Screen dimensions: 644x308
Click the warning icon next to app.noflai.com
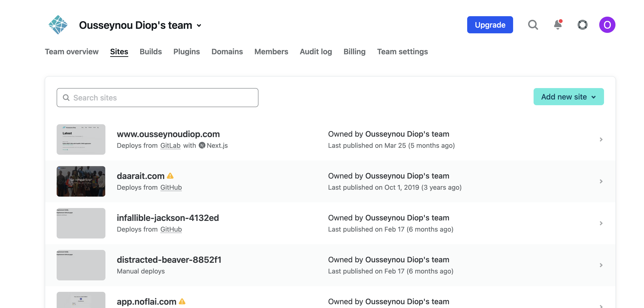(x=182, y=302)
